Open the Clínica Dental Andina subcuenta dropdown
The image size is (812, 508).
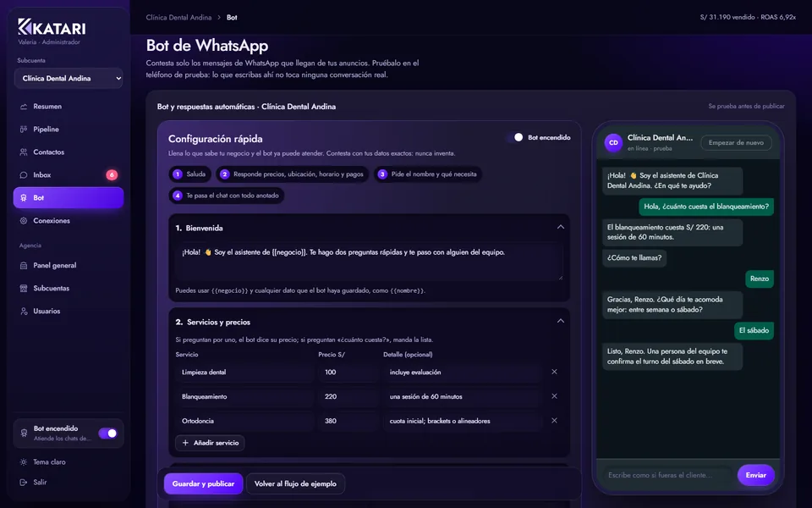[x=69, y=78]
